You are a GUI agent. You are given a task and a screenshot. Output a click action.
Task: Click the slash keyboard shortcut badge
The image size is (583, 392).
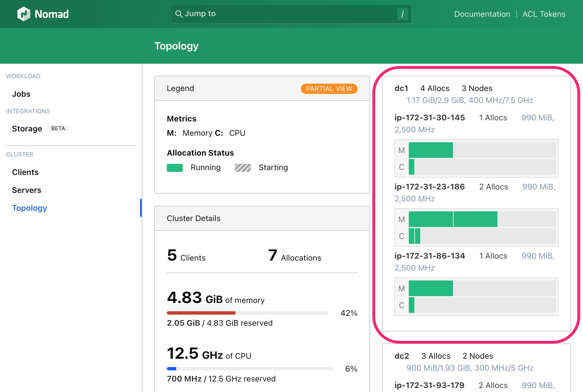pyautogui.click(x=402, y=13)
